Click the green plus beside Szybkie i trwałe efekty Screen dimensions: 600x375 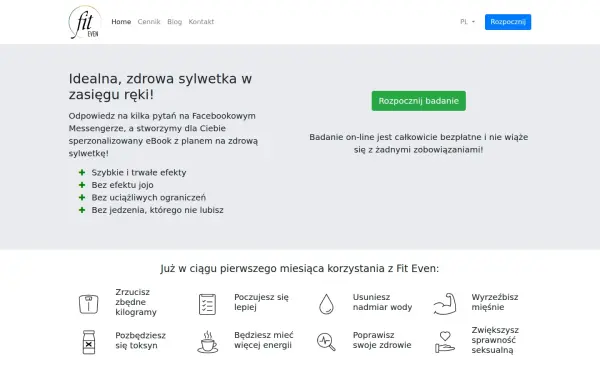[82, 173]
